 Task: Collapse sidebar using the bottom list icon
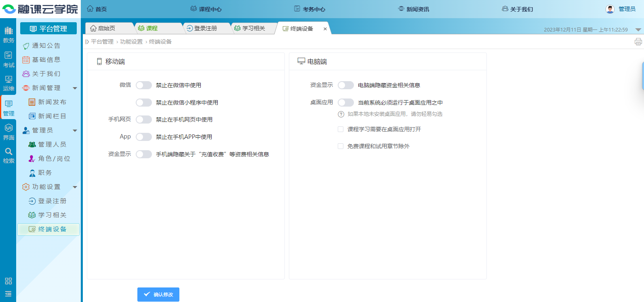[x=8, y=294]
